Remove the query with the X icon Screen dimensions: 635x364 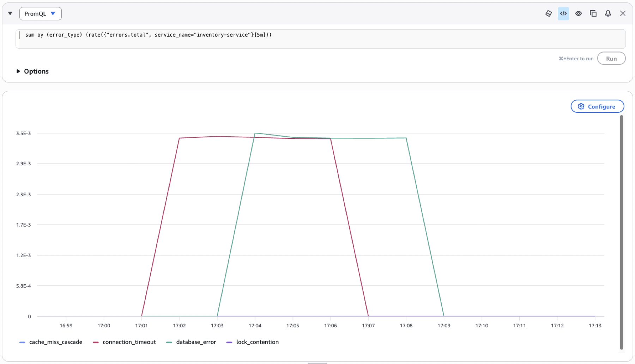pyautogui.click(x=623, y=13)
